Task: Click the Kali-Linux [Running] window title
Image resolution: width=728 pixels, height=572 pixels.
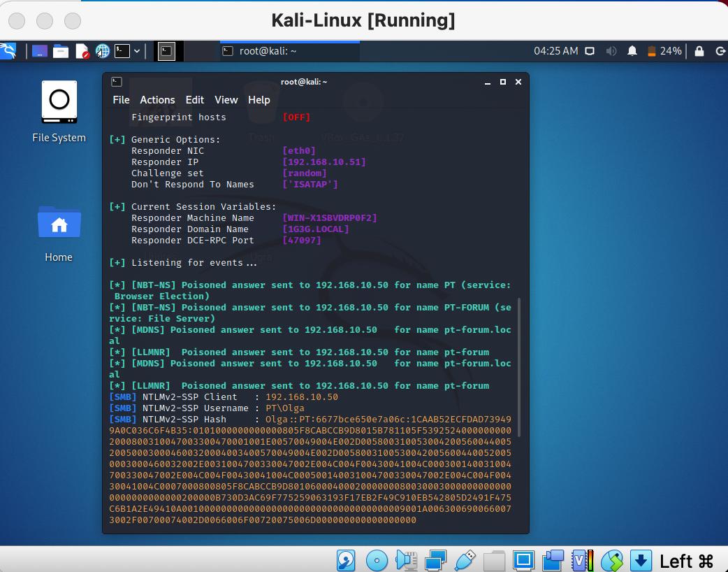Action: 363,20
